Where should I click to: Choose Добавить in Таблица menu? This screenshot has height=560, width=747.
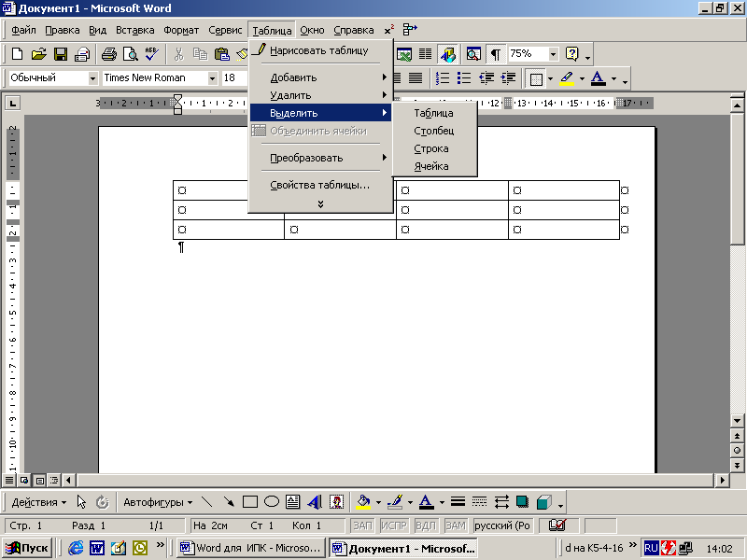pyautogui.click(x=320, y=77)
